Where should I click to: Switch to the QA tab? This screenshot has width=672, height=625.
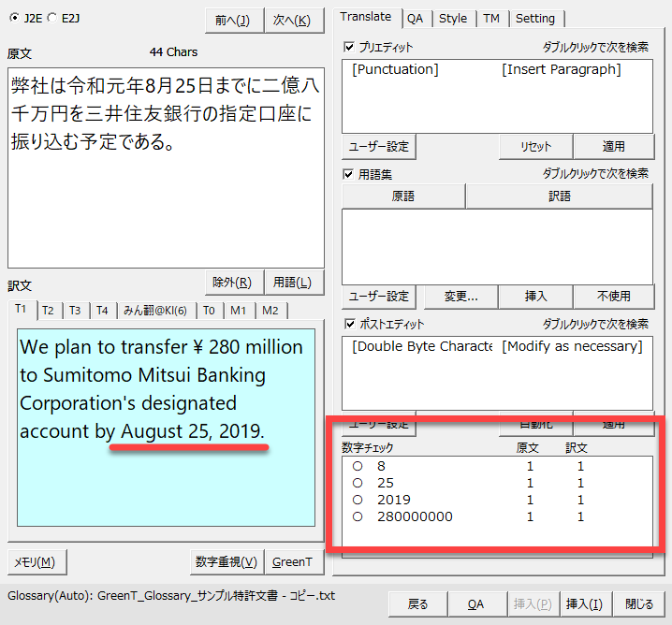[415, 18]
